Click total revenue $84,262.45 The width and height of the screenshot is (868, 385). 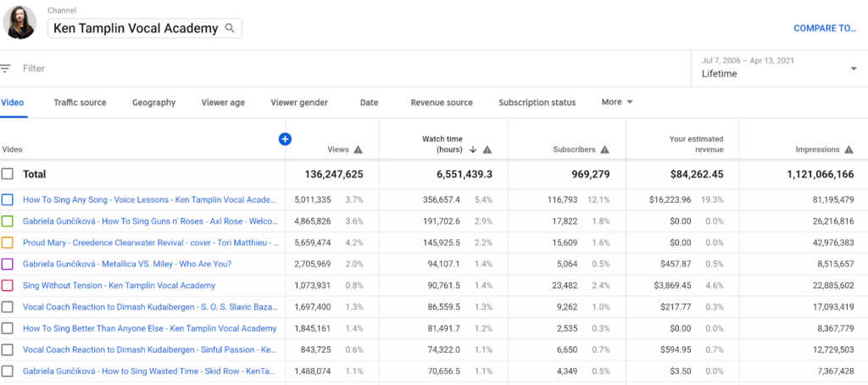[x=697, y=174]
